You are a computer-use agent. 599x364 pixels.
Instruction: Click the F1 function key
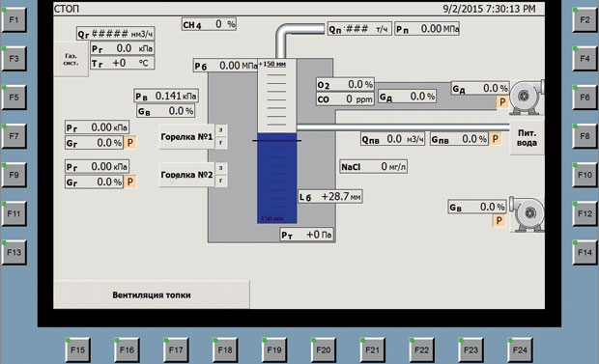coord(14,20)
